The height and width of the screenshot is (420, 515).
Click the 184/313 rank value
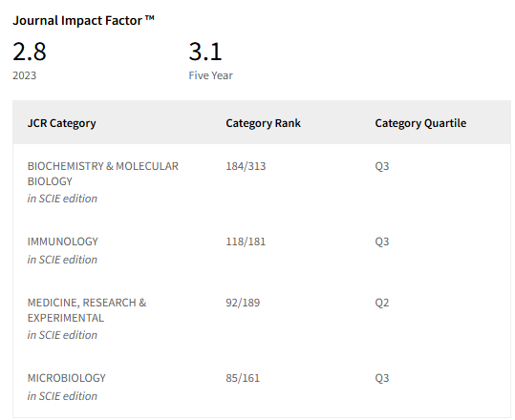pyautogui.click(x=246, y=166)
